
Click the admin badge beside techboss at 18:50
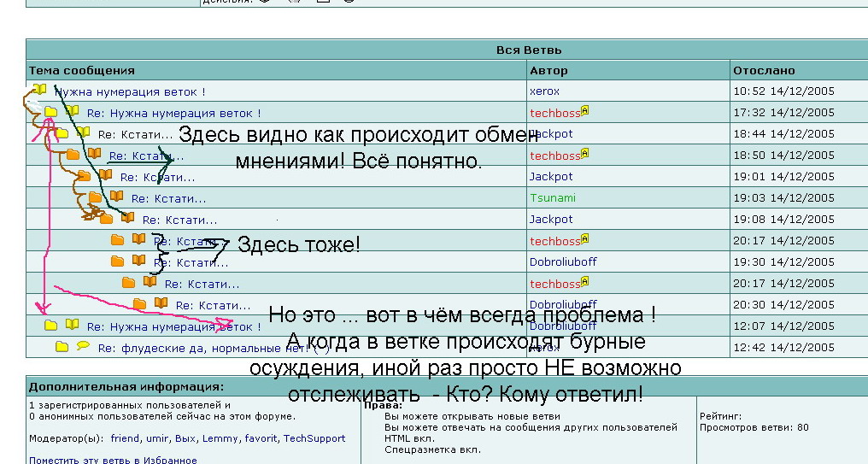coord(585,154)
